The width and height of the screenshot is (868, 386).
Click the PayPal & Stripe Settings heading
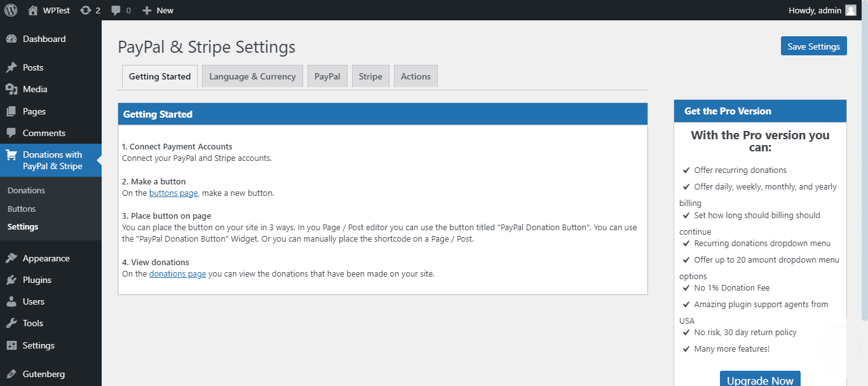207,47
